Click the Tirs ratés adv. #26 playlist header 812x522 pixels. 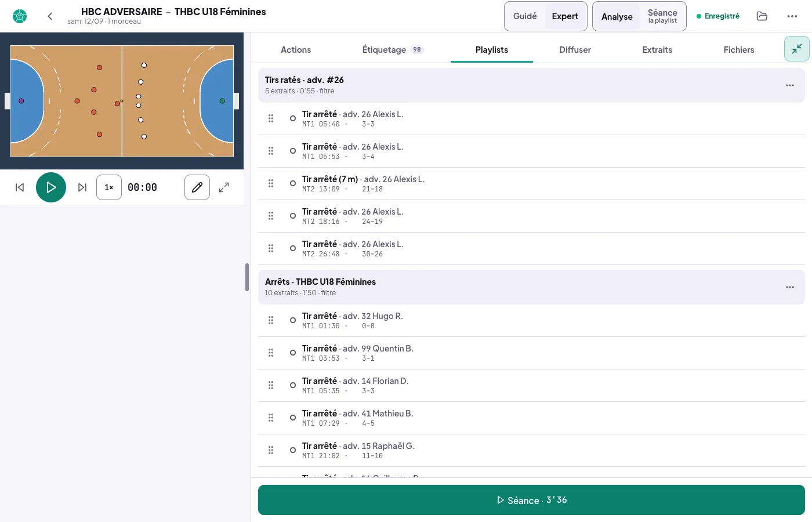click(x=531, y=85)
